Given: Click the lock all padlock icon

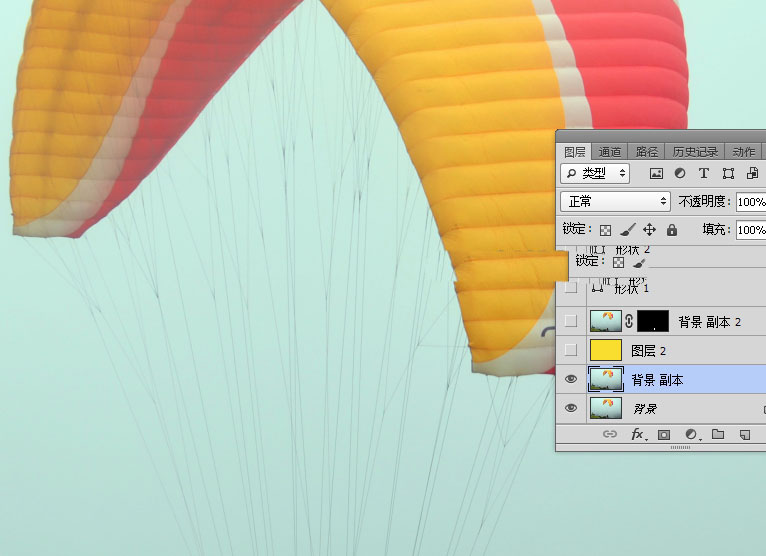Looking at the screenshot, I should point(672,230).
